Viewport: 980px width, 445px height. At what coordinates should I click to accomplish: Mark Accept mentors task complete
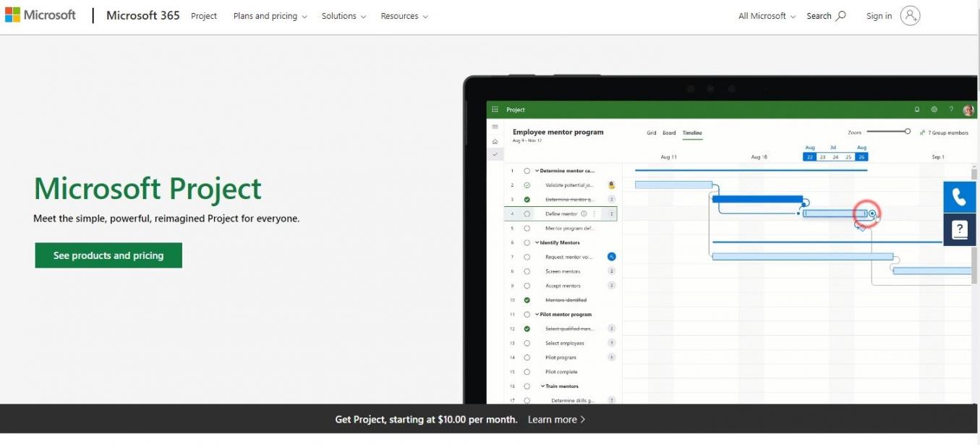click(x=527, y=286)
